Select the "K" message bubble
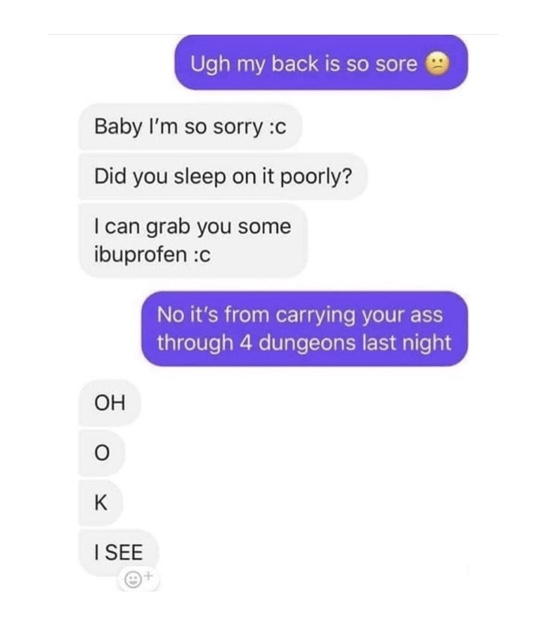The height and width of the screenshot is (623, 547). point(101,503)
